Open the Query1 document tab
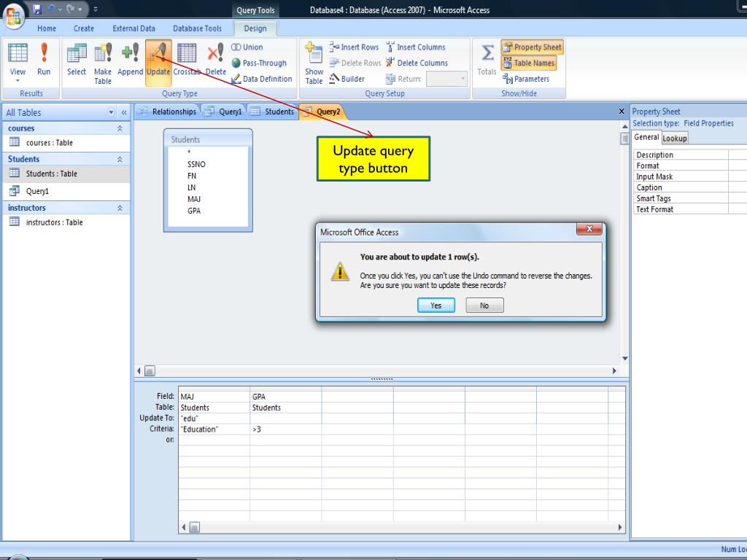The image size is (747, 560). (x=224, y=112)
